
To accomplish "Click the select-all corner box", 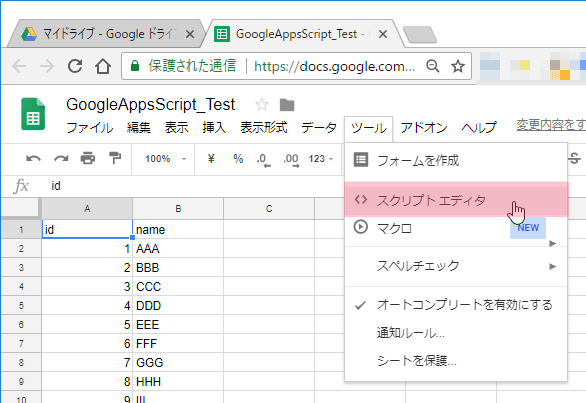I will [x=20, y=208].
